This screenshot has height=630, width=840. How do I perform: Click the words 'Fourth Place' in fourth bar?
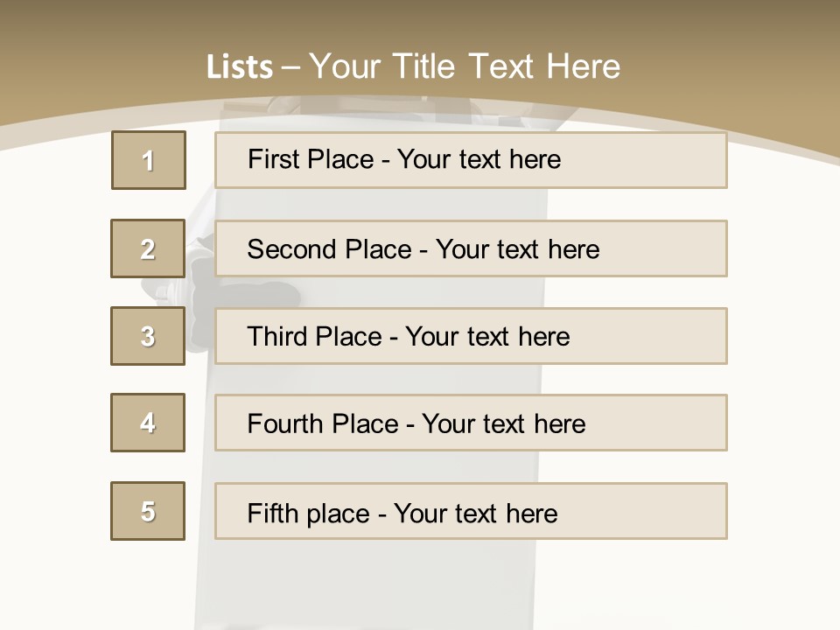tap(323, 424)
